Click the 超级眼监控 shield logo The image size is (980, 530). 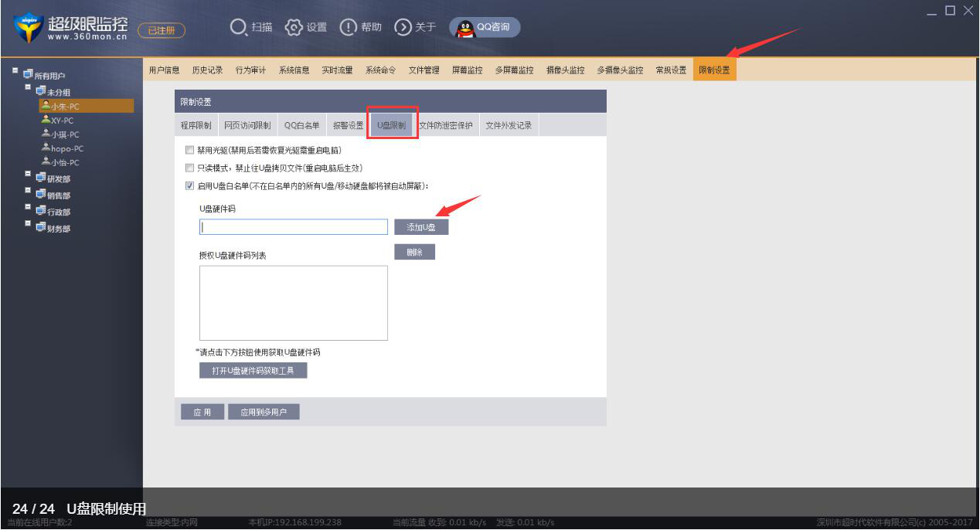[x=28, y=29]
